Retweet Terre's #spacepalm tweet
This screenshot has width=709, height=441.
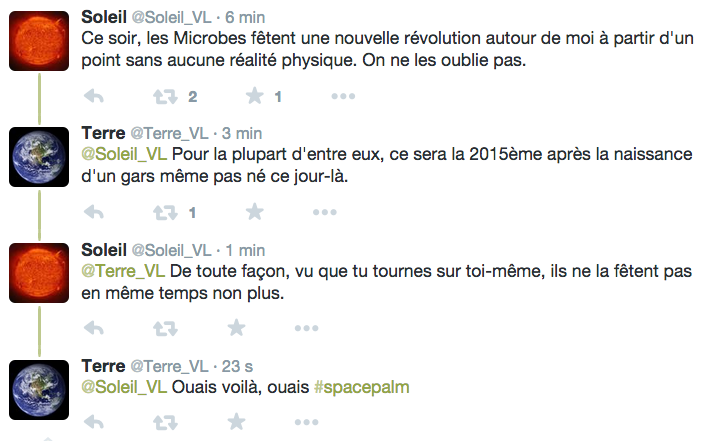[165, 422]
